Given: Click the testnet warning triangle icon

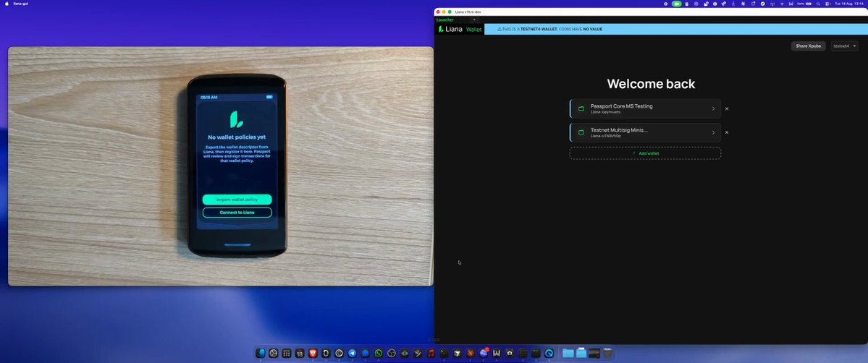Looking at the screenshot, I should [500, 29].
